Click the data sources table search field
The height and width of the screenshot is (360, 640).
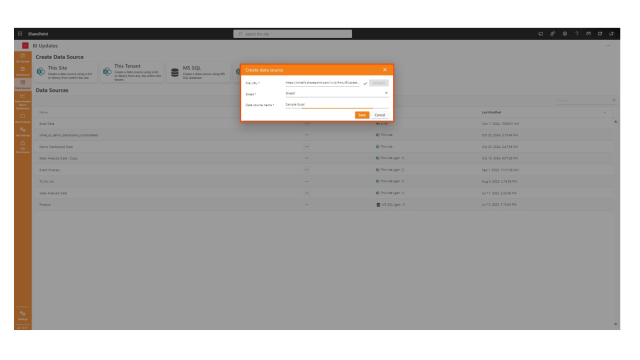pos(584,100)
